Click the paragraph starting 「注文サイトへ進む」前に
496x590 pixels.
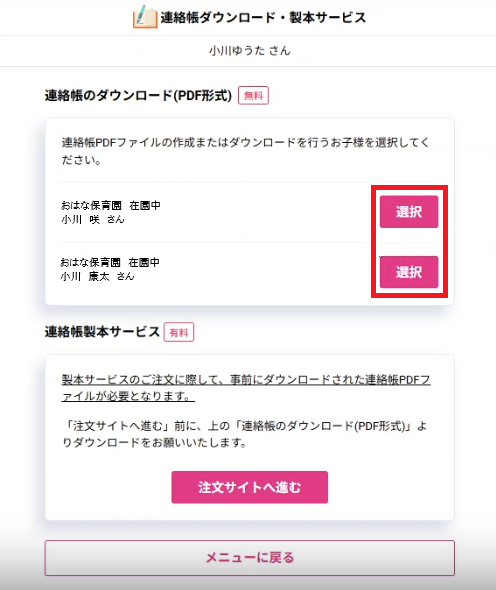(245, 434)
